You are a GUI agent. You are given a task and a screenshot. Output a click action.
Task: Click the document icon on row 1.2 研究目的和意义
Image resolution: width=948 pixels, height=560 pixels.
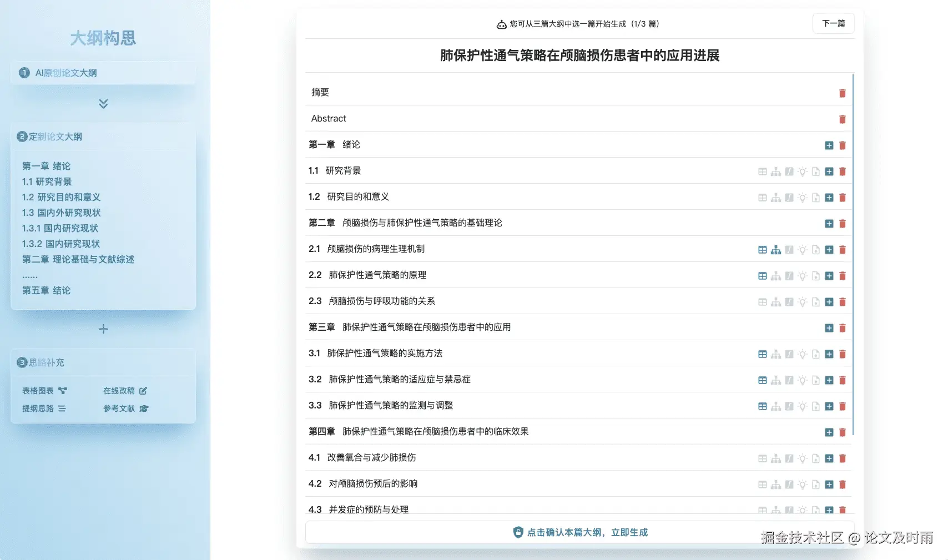[x=816, y=198]
